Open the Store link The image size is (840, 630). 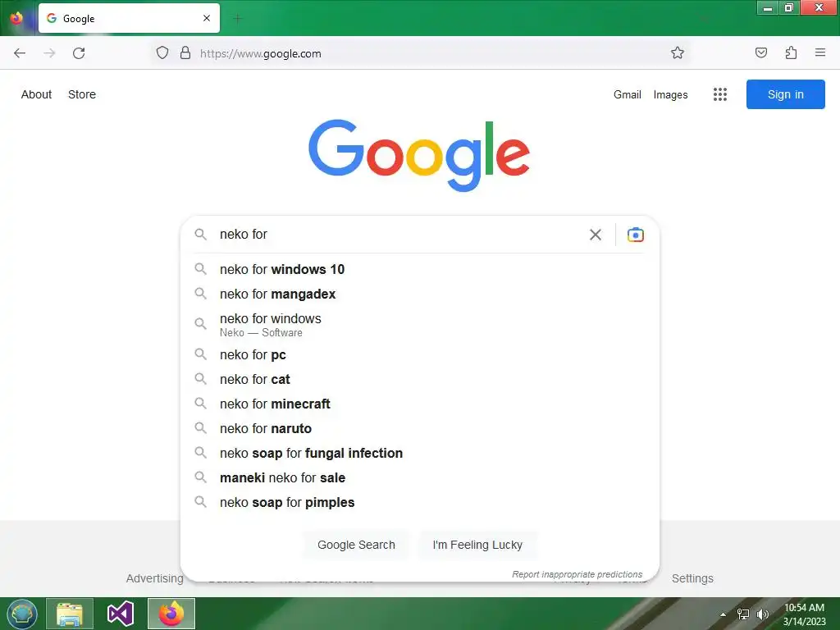(82, 94)
